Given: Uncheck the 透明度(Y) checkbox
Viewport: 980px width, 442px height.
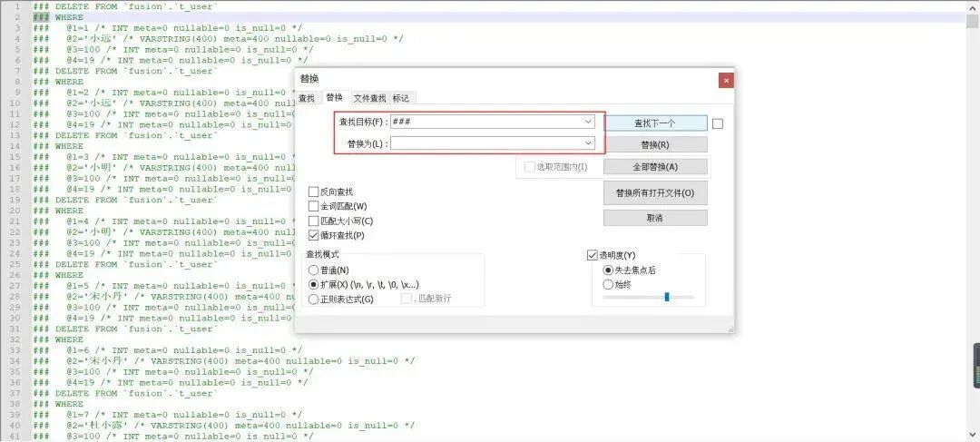Looking at the screenshot, I should click(593, 255).
